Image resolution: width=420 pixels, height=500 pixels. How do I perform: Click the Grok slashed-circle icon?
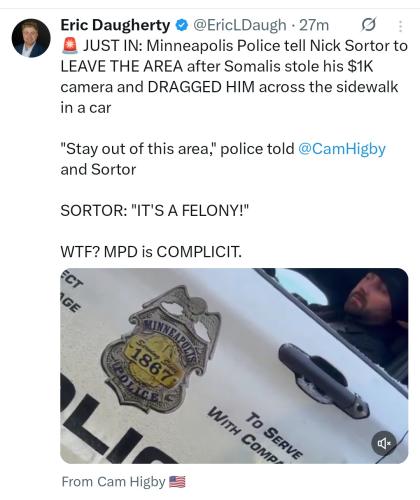(369, 25)
